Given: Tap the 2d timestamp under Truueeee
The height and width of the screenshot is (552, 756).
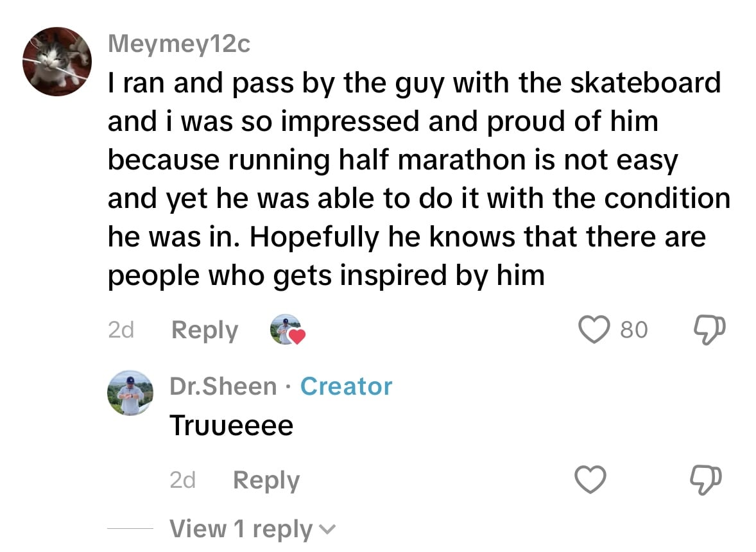Looking at the screenshot, I should [x=182, y=480].
